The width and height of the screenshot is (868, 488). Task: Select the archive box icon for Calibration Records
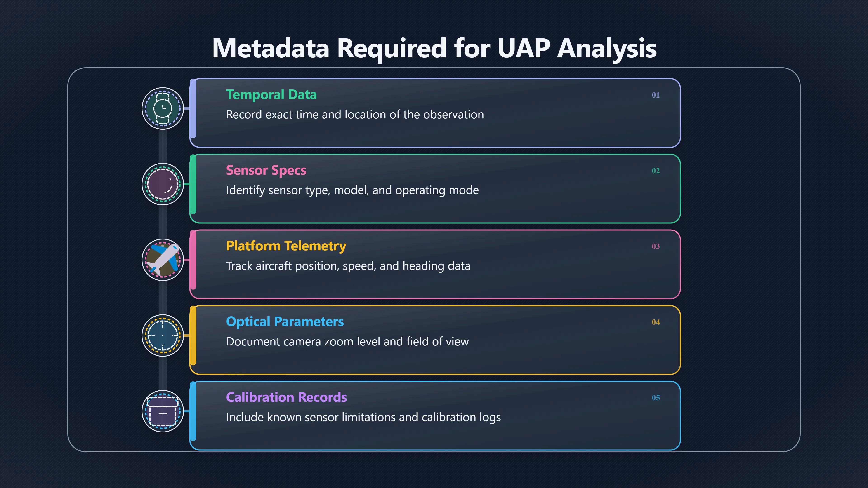[x=163, y=411]
